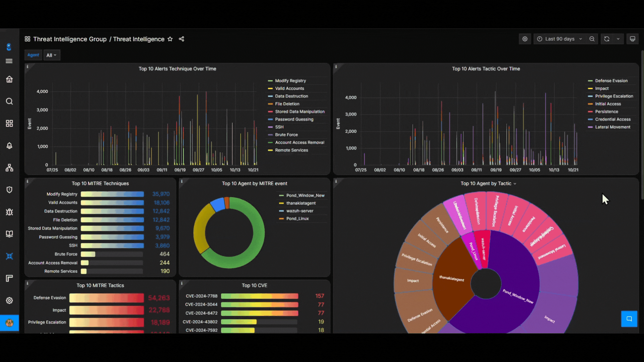Star the Threat Intelligence dashboard

(x=170, y=39)
